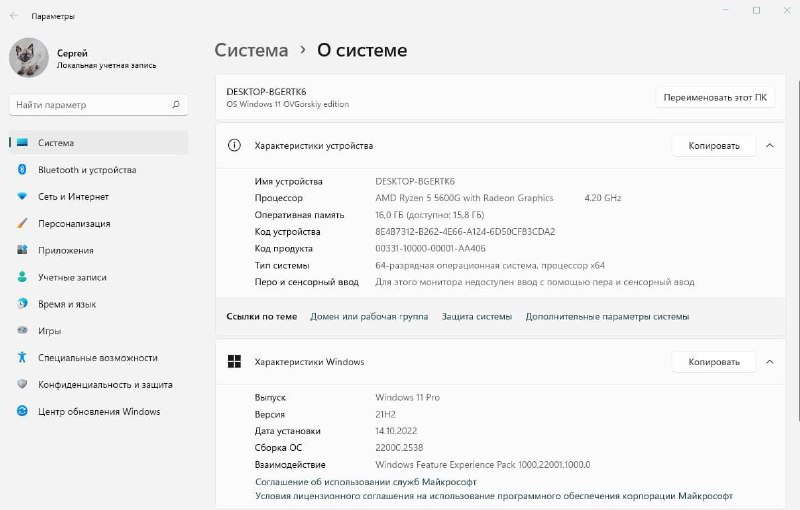Click the Игры gamepad icon
Image resolution: width=800 pixels, height=510 pixels.
(x=22, y=330)
